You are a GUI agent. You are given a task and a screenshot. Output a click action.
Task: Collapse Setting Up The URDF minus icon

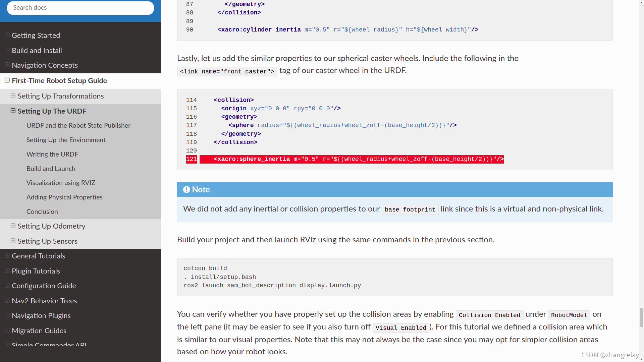tap(13, 111)
